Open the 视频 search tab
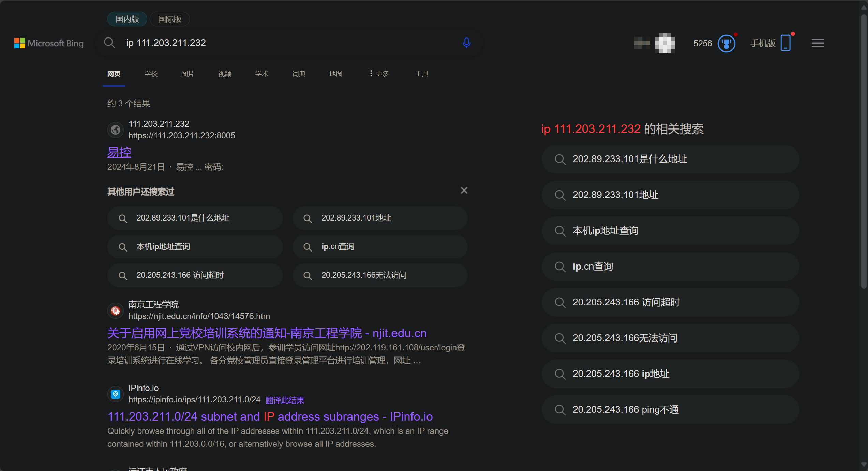The image size is (868, 471). (224, 74)
